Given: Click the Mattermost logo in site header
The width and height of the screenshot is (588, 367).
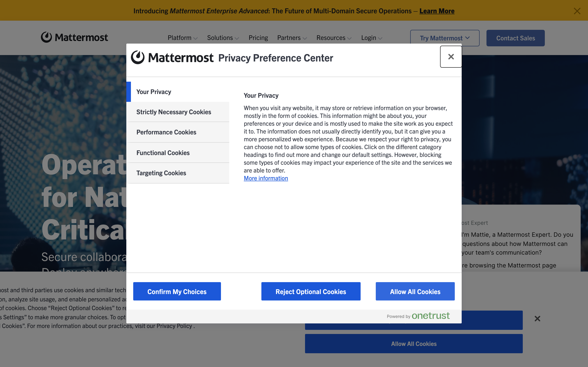Looking at the screenshot, I should tap(74, 37).
